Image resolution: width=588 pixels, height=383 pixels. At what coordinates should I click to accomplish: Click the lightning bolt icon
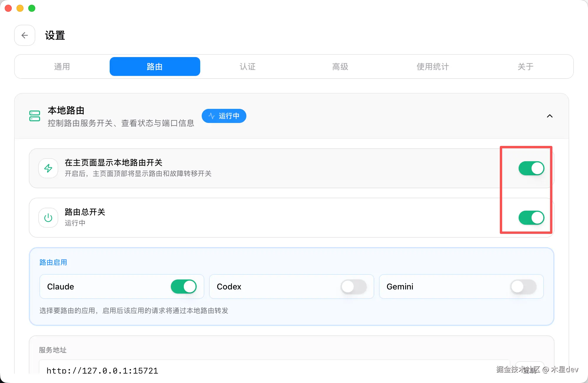(48, 168)
